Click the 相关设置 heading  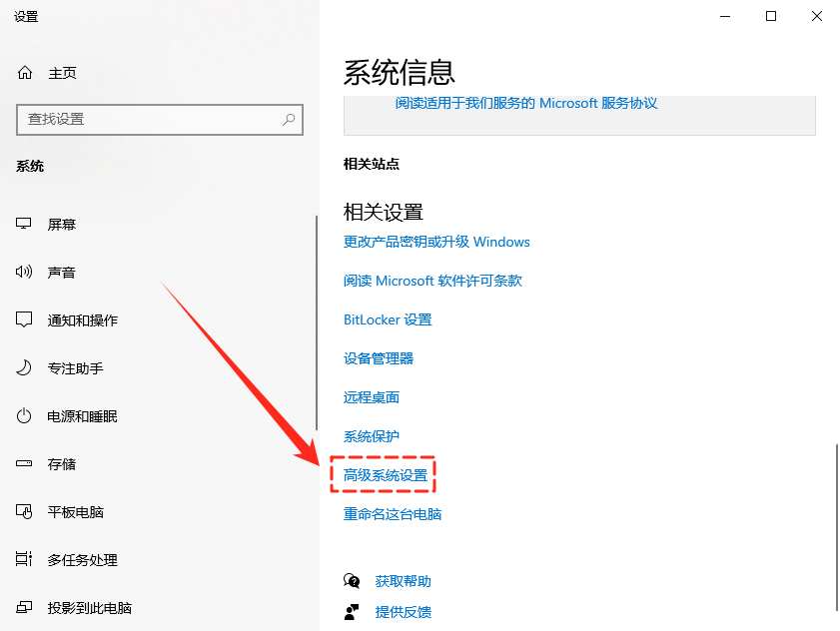click(384, 212)
